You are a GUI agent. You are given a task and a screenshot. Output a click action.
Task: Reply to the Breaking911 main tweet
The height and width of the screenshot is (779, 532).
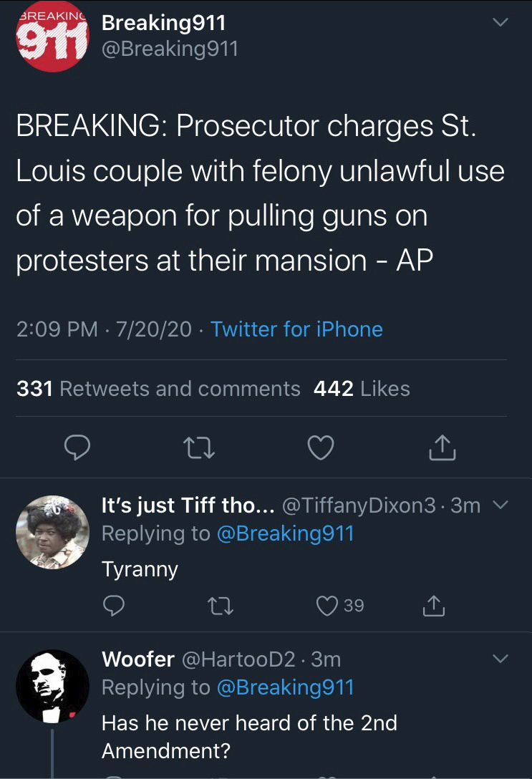[x=77, y=447]
